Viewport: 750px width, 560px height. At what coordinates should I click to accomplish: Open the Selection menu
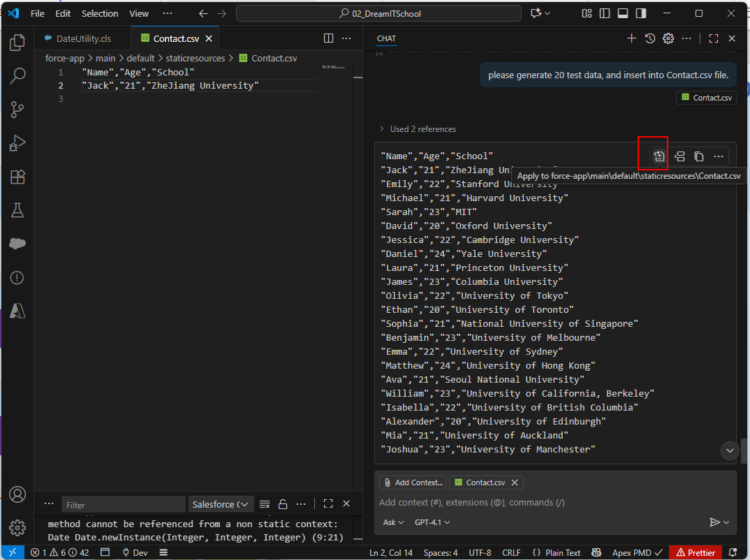point(100,13)
